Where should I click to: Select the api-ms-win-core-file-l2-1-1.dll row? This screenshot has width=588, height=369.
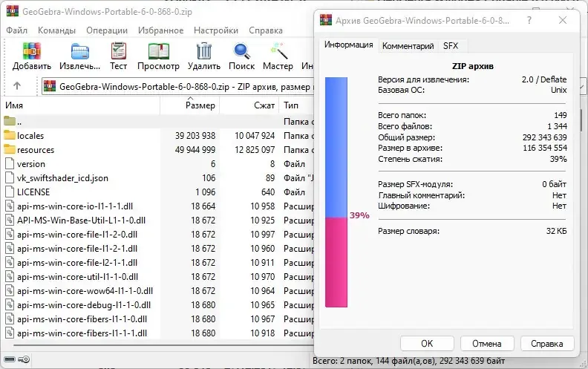click(x=157, y=263)
